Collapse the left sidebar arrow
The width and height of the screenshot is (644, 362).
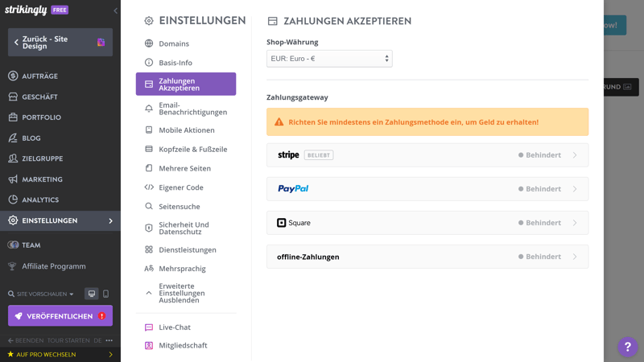115,10
